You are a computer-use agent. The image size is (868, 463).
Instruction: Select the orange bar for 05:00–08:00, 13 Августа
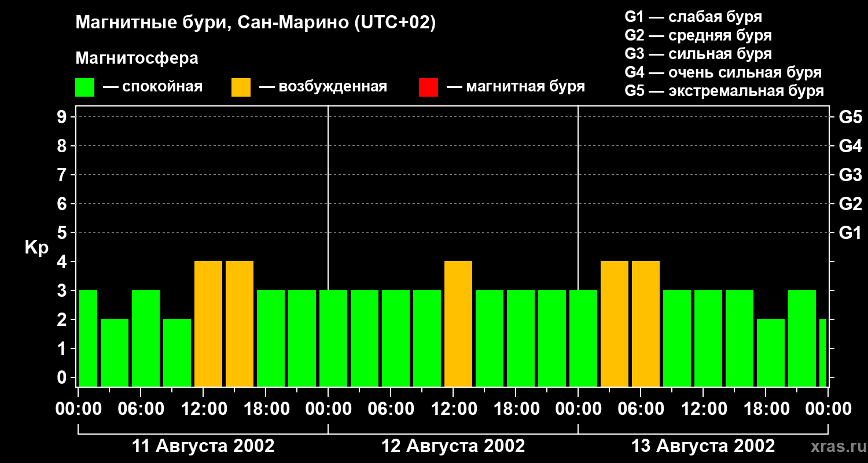coord(646,324)
